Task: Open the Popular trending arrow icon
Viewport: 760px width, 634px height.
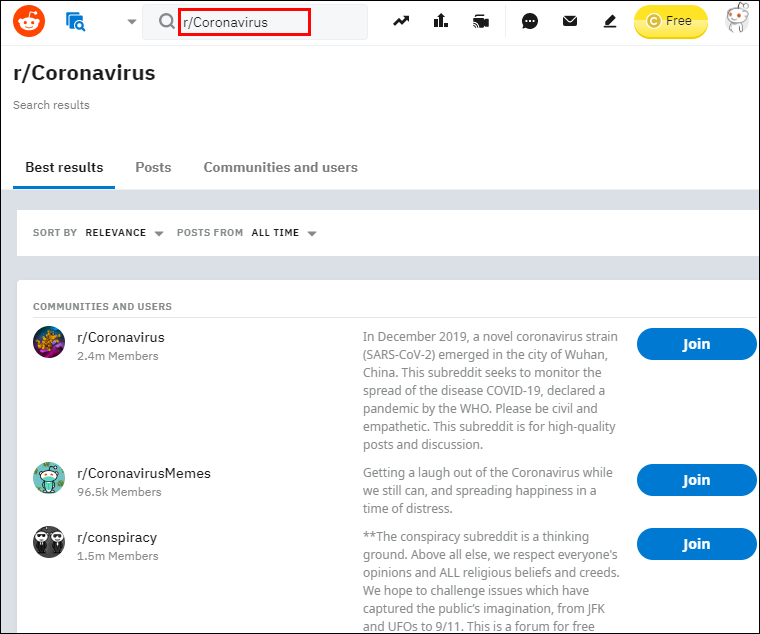Action: click(401, 21)
